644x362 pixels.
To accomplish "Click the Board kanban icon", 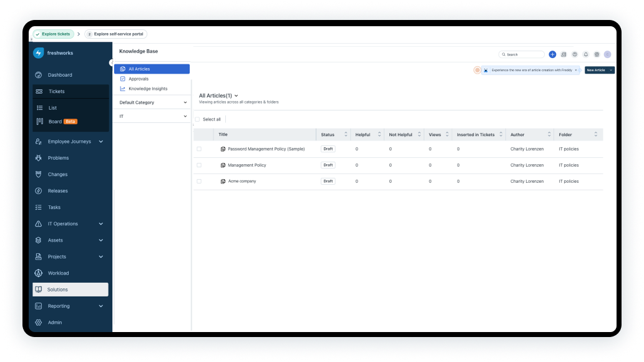I will point(40,121).
